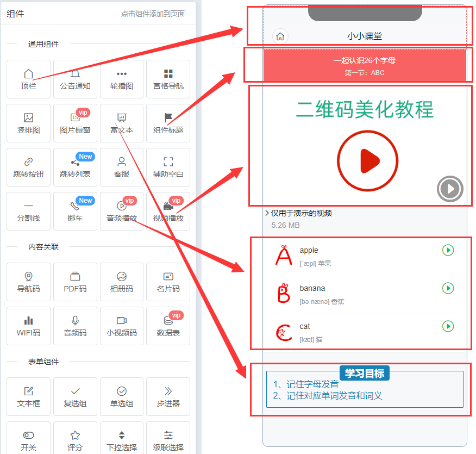Click the red play button on video
This screenshot has height=454, width=476.
pyautogui.click(x=368, y=161)
